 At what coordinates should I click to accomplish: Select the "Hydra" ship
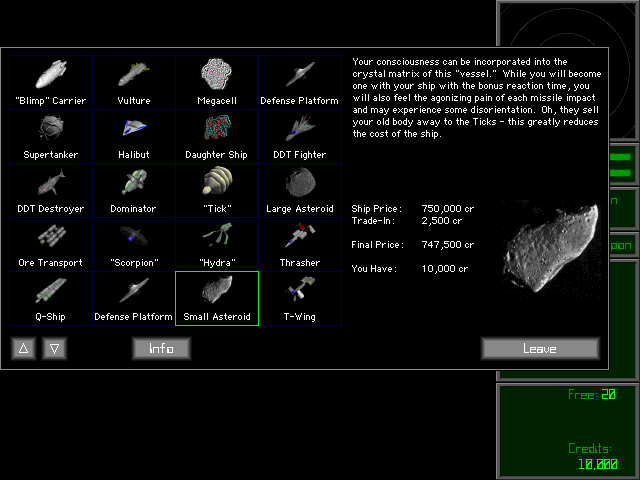217,244
